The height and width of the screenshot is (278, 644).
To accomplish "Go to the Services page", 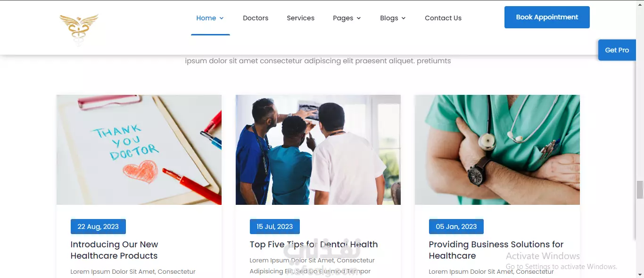I will point(300,18).
